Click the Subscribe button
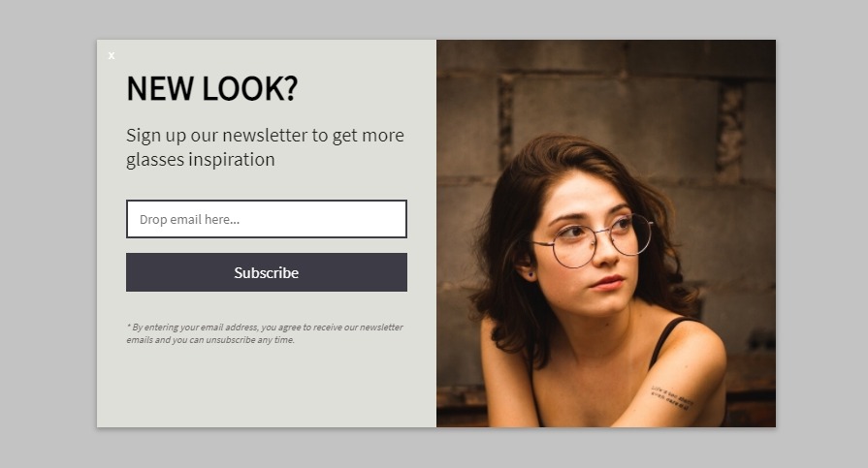868x468 pixels. tap(267, 272)
